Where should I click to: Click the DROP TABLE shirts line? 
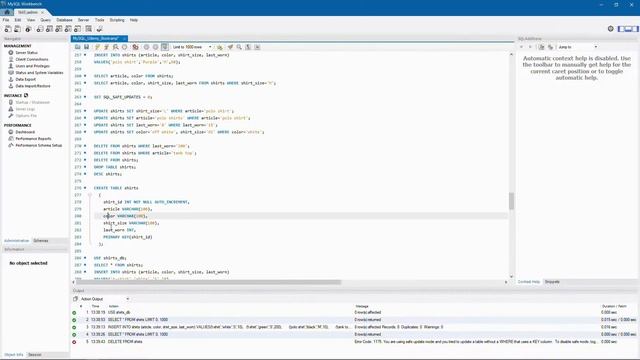coord(115,167)
